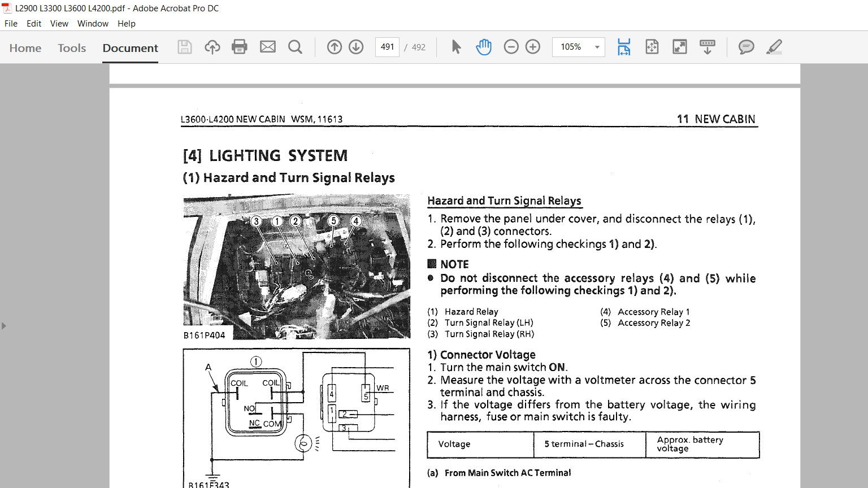Click the relay wiring diagram figure
The width and height of the screenshot is (868, 488).
click(297, 418)
